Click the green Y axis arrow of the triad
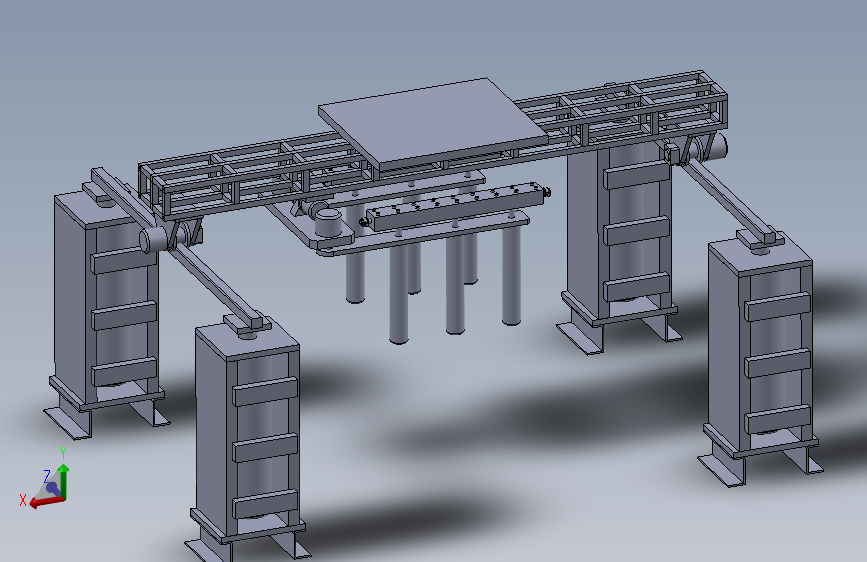 [64, 480]
